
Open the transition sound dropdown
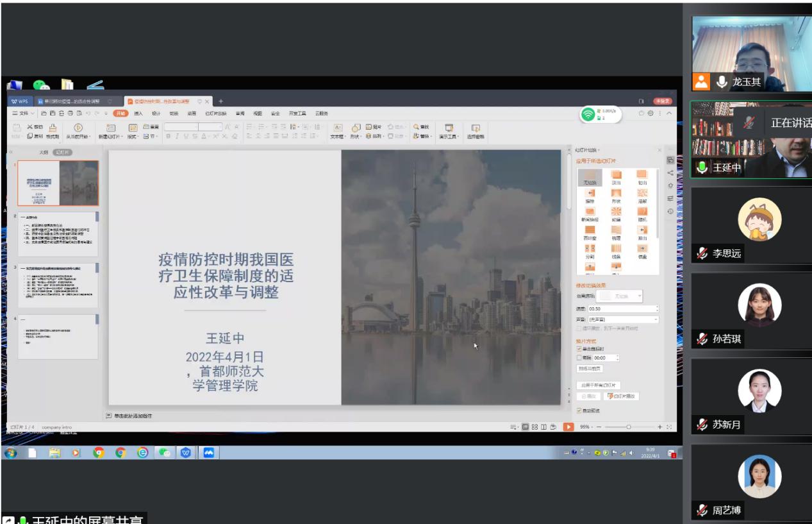(656, 319)
